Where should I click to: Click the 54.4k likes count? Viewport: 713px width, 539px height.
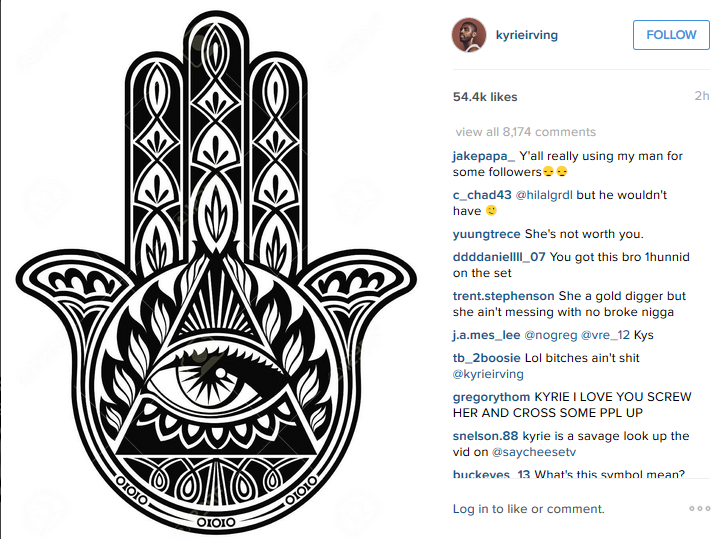(485, 97)
